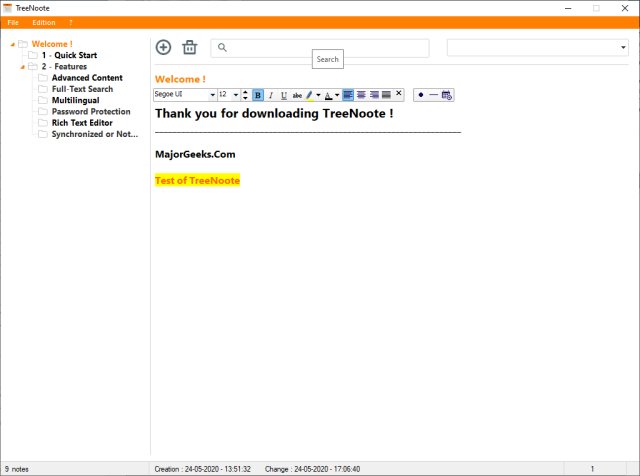Click the folder icon beside Password Protection
Image resolution: width=640 pixels, height=476 pixels.
(x=43, y=111)
